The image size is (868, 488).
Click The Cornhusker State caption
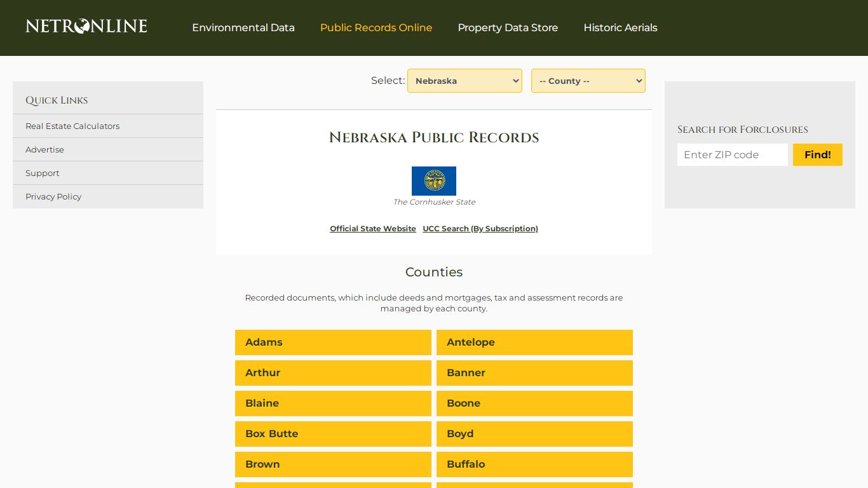click(434, 202)
